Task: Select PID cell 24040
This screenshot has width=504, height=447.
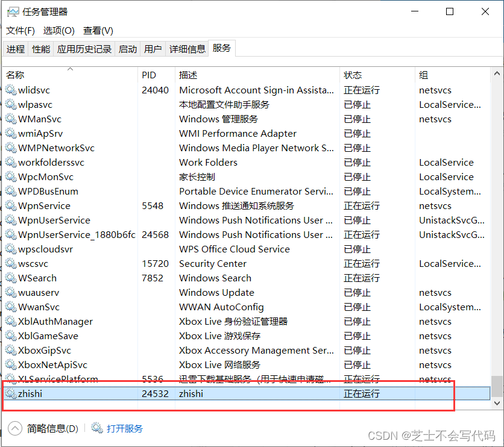Action: coord(156,90)
